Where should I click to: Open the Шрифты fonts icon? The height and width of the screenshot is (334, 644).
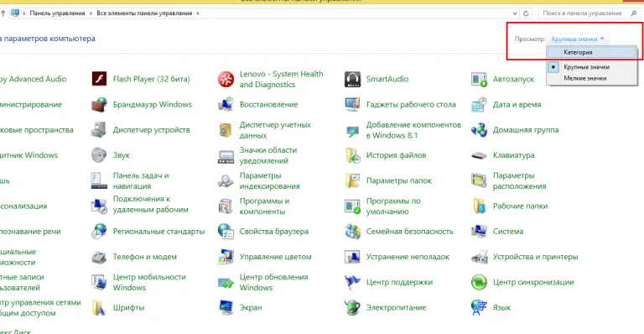pos(99,308)
